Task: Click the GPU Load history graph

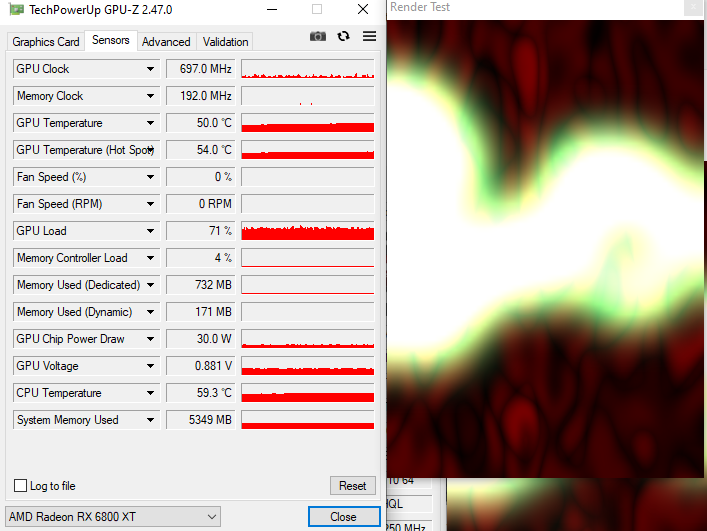Action: [x=308, y=231]
